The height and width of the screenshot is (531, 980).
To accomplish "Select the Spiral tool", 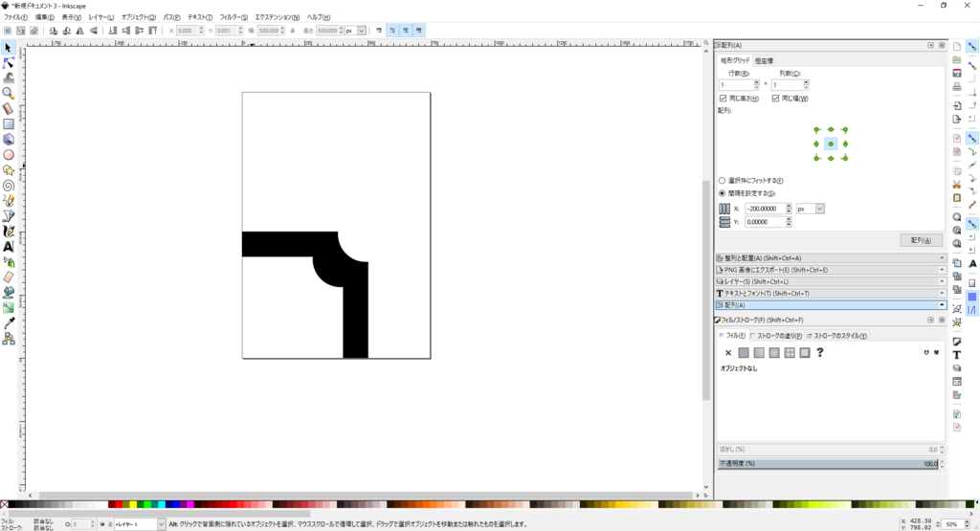I will [9, 186].
